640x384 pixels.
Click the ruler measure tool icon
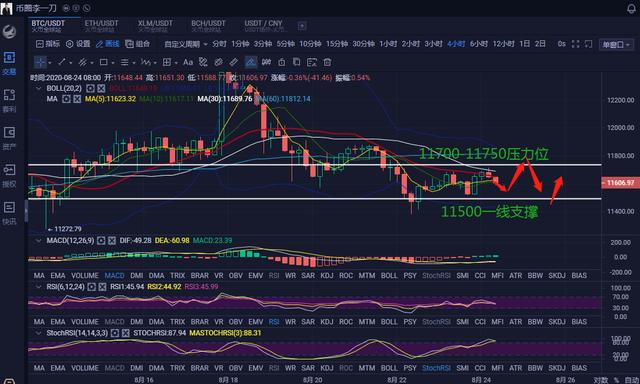pos(233,62)
